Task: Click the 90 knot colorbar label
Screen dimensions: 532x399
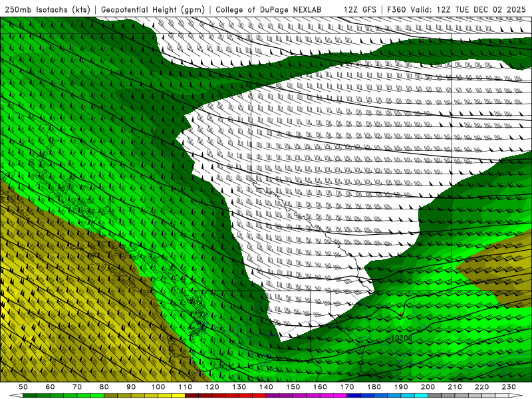Action: pyautogui.click(x=131, y=387)
